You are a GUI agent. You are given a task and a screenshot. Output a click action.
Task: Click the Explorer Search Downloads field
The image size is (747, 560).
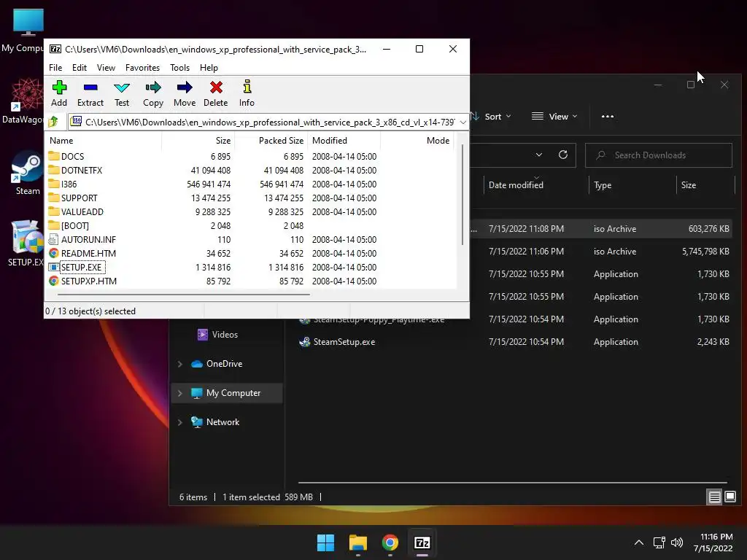[x=659, y=155]
